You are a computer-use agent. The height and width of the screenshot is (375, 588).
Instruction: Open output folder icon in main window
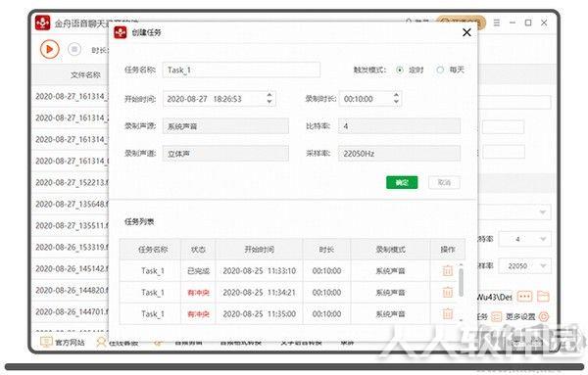(543, 297)
